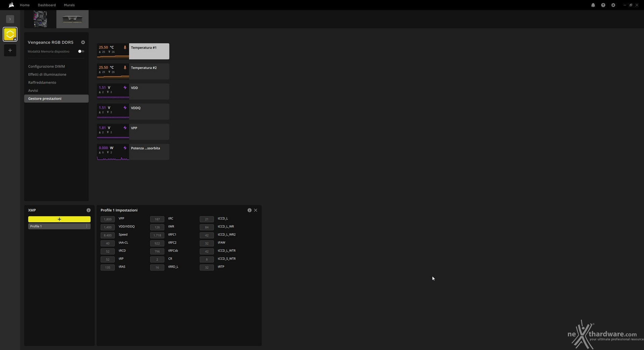644x350 pixels.
Task: Click the VDD/VDDQ value field
Action: [108, 227]
